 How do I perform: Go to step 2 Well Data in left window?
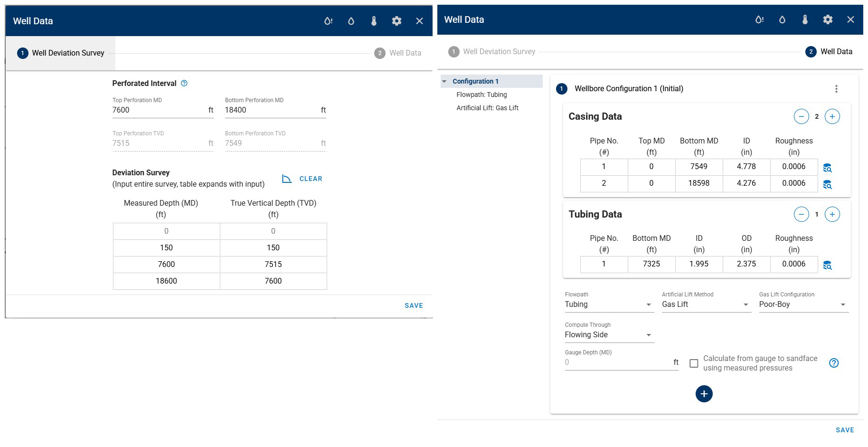point(398,53)
